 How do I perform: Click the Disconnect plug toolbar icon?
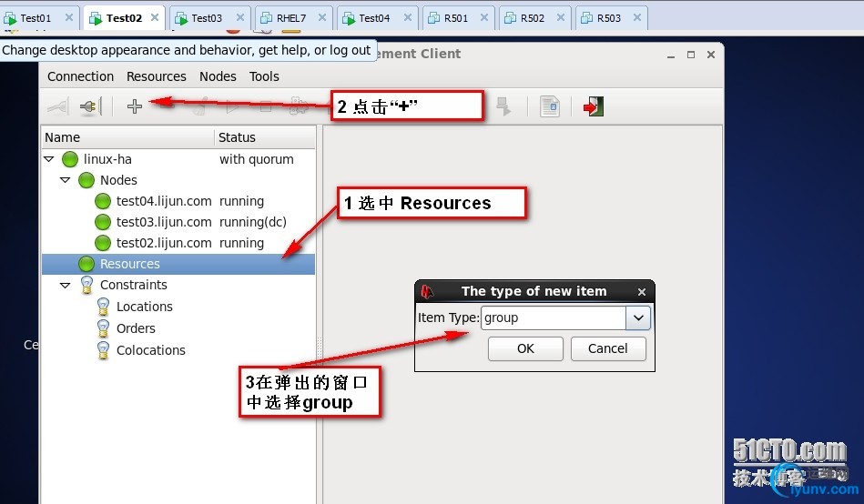click(90, 106)
